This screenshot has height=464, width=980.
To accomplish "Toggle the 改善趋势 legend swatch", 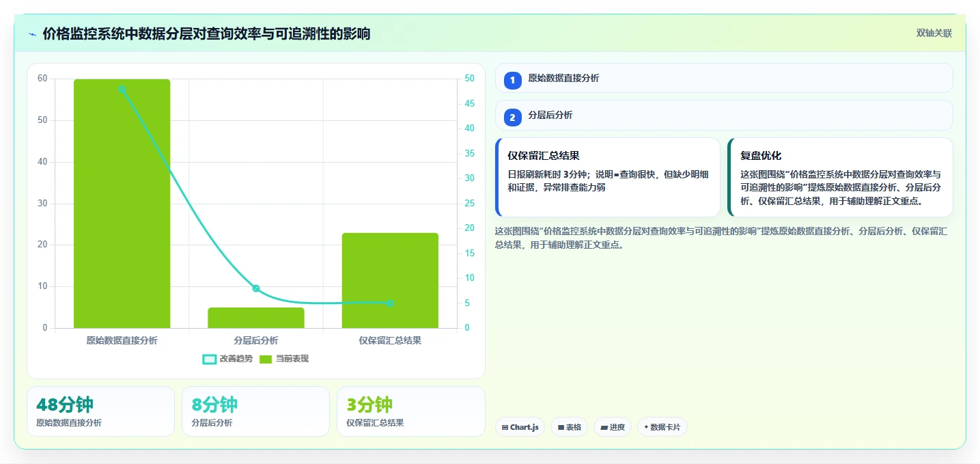I will tap(210, 359).
